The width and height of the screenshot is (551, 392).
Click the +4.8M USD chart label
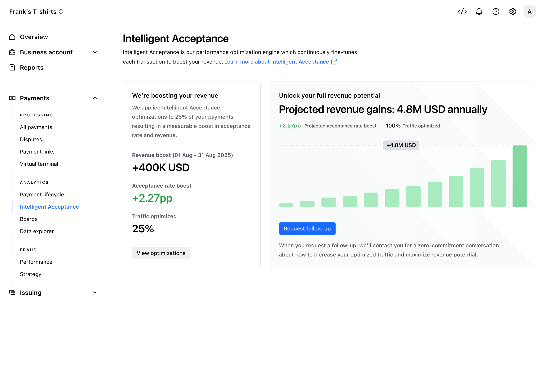401,145
